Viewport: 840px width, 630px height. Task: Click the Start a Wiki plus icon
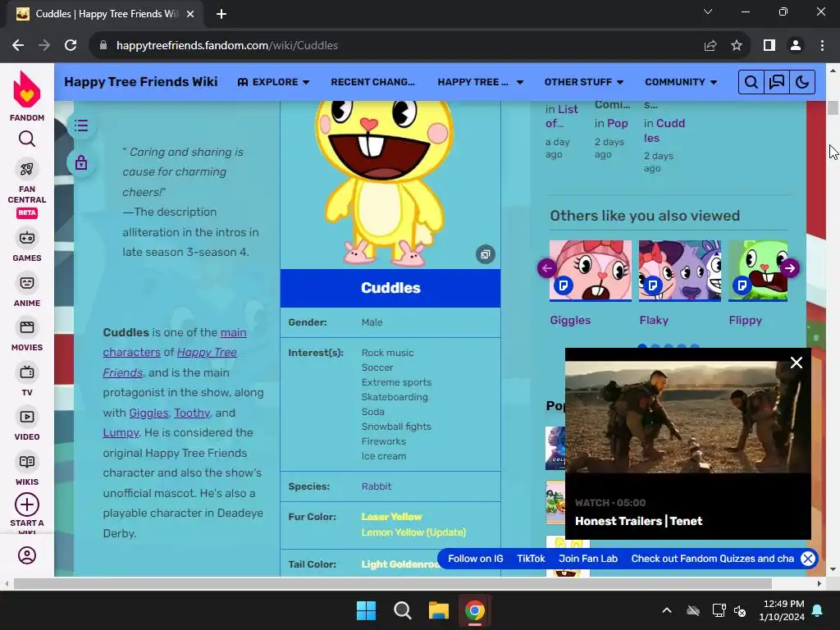click(x=27, y=504)
